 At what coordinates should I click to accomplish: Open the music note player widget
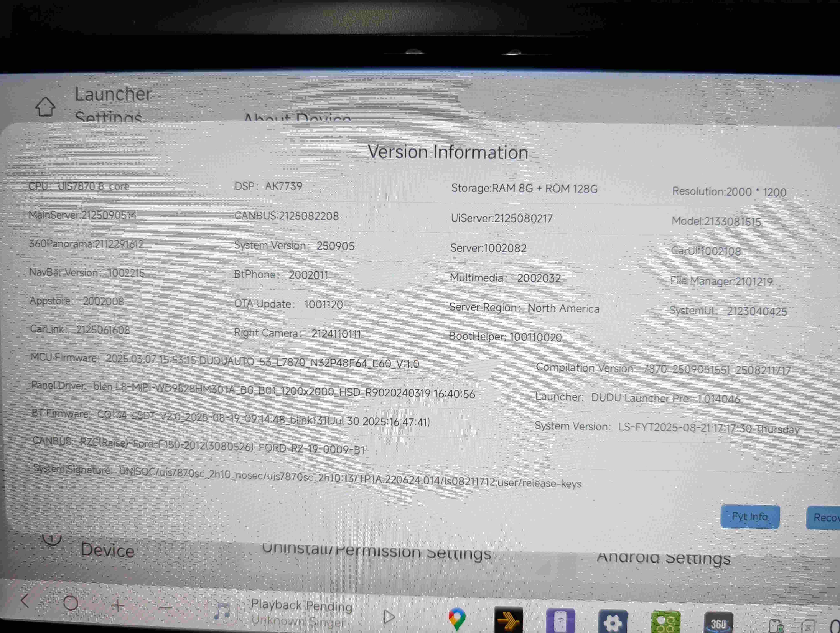point(222,611)
